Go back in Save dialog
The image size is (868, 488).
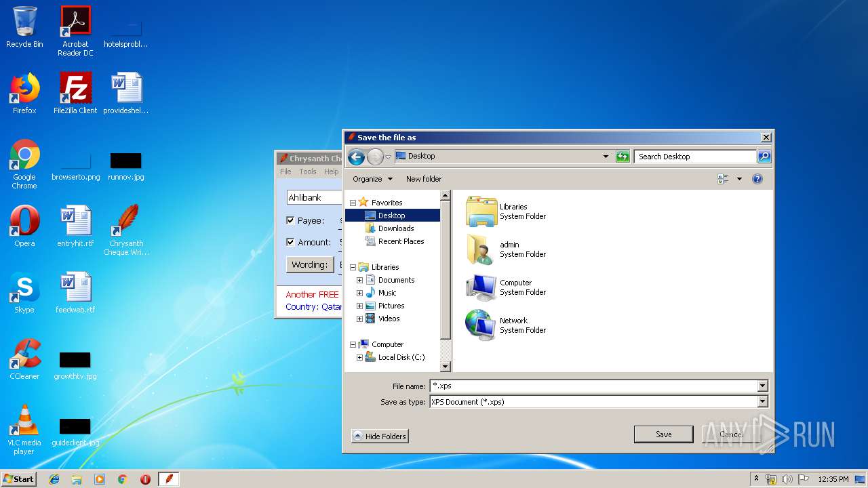click(x=356, y=157)
